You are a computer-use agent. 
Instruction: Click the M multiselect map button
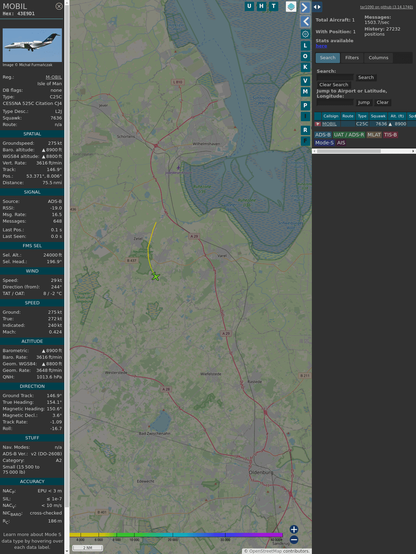click(305, 92)
